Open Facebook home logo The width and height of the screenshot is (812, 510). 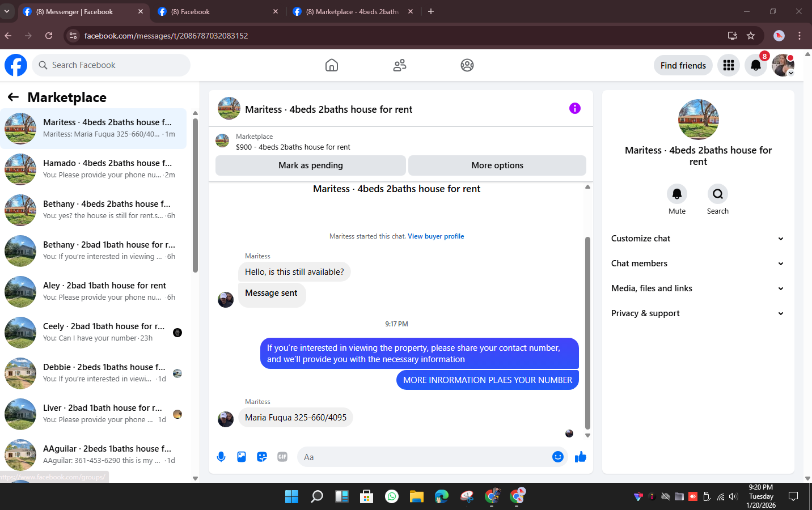pyautogui.click(x=16, y=65)
